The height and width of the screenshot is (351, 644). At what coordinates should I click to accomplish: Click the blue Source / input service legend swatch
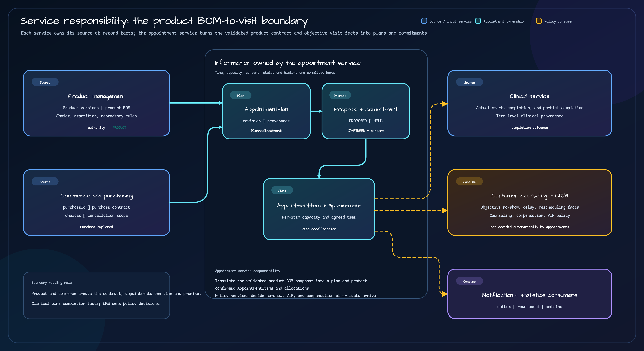pyautogui.click(x=424, y=21)
